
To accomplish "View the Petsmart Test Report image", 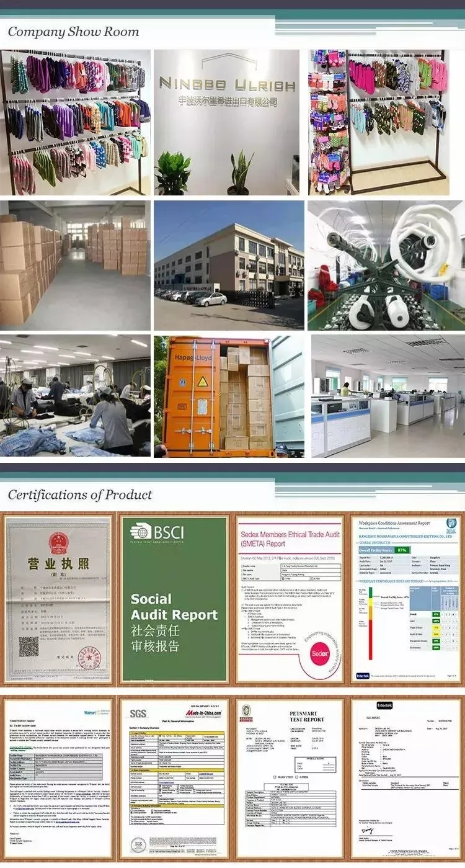I will pyautogui.click(x=290, y=779).
